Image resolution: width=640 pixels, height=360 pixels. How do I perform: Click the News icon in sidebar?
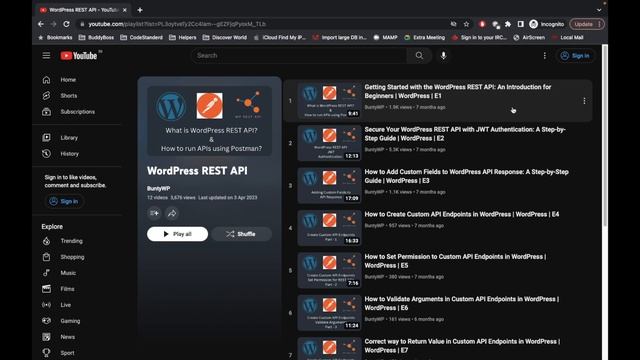click(47, 337)
